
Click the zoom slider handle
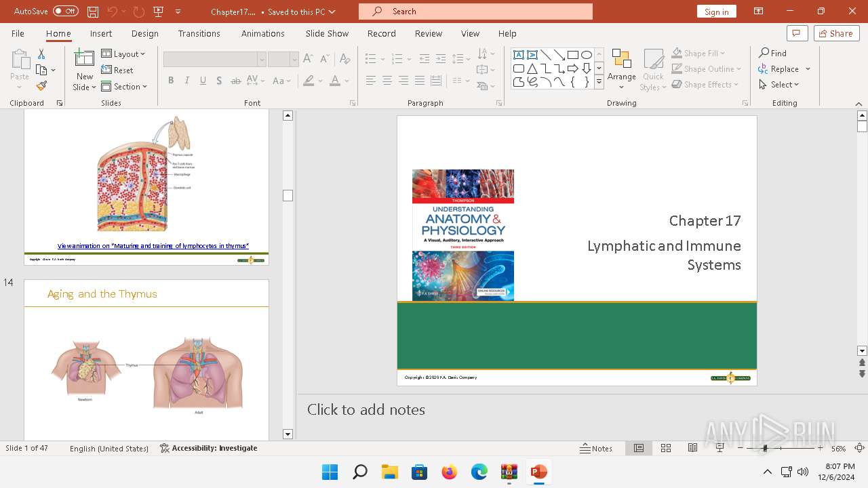click(765, 448)
